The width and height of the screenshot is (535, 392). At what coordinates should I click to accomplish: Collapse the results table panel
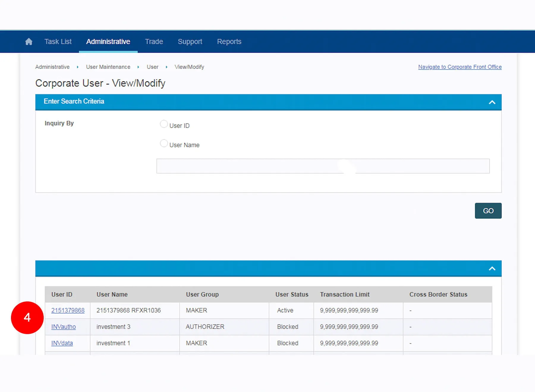(x=492, y=268)
